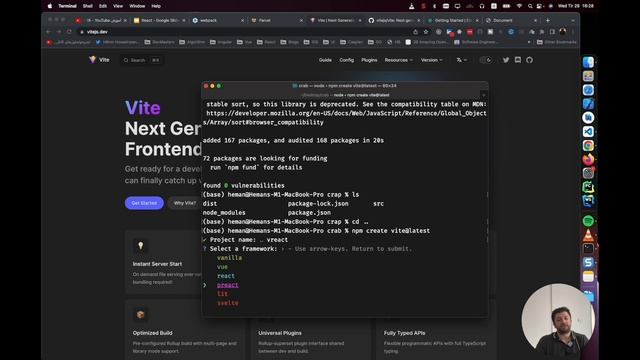Select preact framework option in terminal
Screen dimensions: 640x360
pyautogui.click(x=228, y=285)
